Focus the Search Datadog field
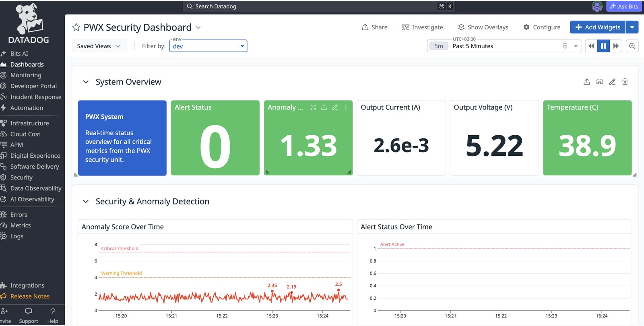The height and width of the screenshot is (326, 644). [319, 6]
